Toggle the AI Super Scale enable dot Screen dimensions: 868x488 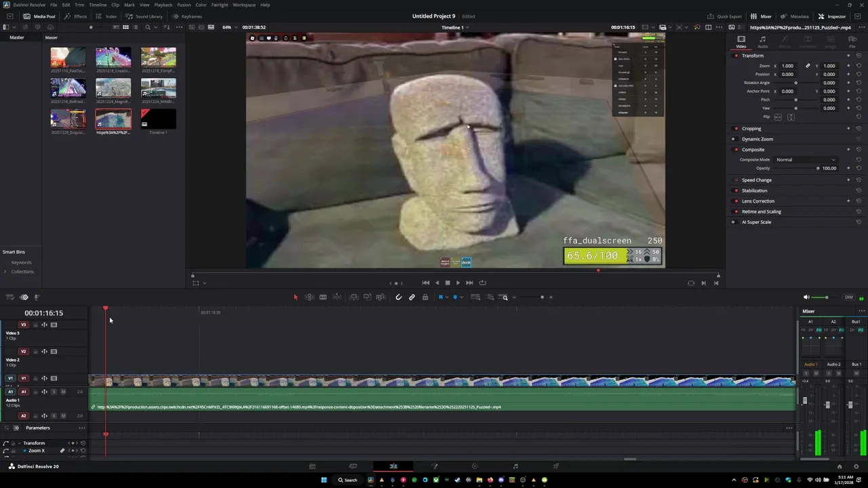(x=733, y=222)
